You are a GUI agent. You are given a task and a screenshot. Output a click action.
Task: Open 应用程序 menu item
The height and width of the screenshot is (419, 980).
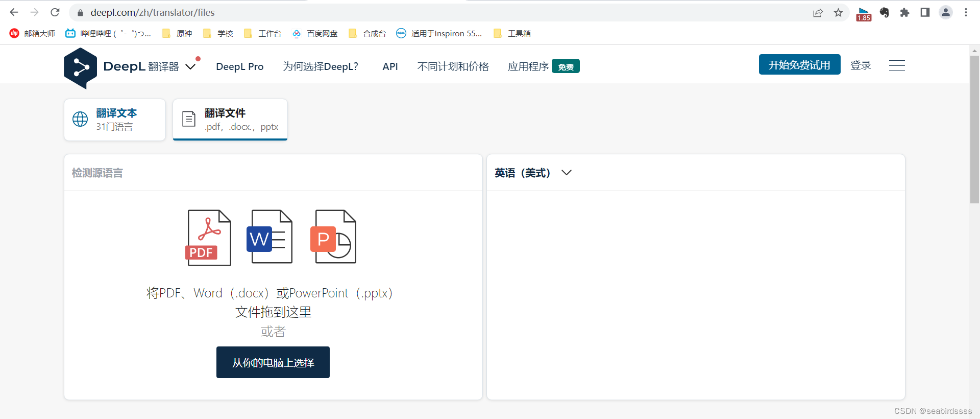point(528,66)
